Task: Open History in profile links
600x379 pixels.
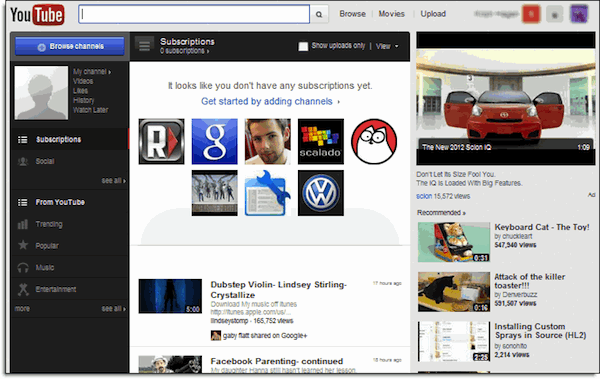Action: click(x=83, y=100)
